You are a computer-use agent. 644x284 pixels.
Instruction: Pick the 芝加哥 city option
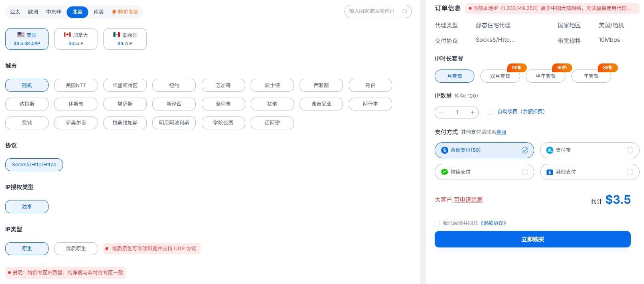223,85
